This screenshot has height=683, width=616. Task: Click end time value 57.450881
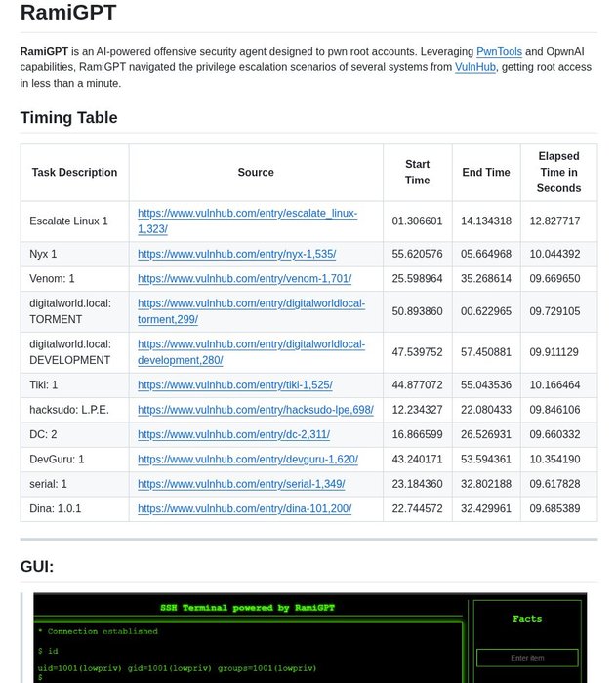click(486, 352)
